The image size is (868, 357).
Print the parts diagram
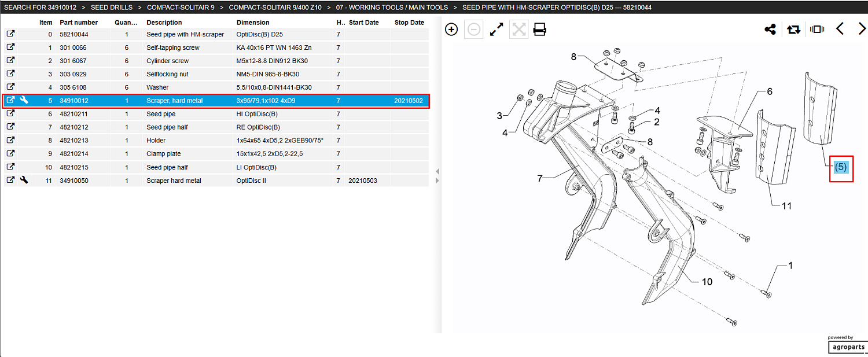[x=540, y=30]
